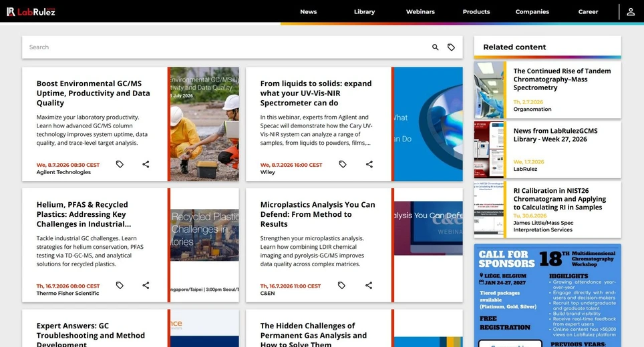Click the 'In this webinar, experts from Agilent' description
The height and width of the screenshot is (347, 644).
coord(316,130)
